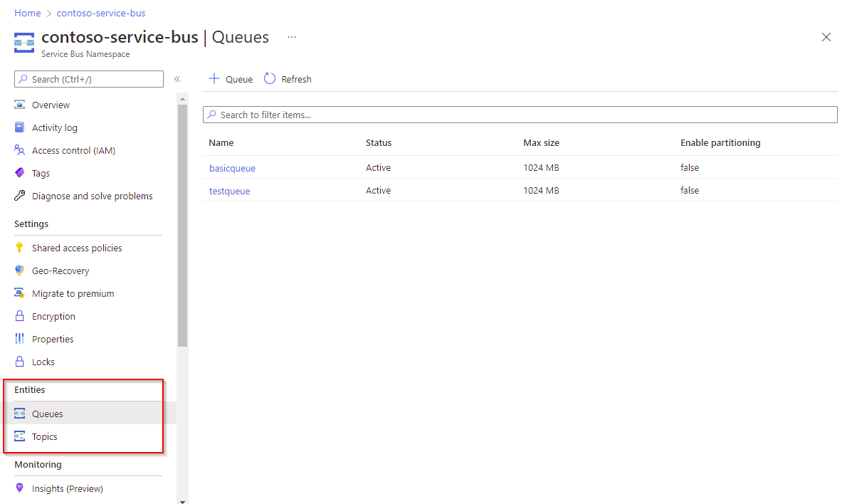Viewport: 852px width, 504px height.
Task: View the Encryption settings
Action: (55, 315)
